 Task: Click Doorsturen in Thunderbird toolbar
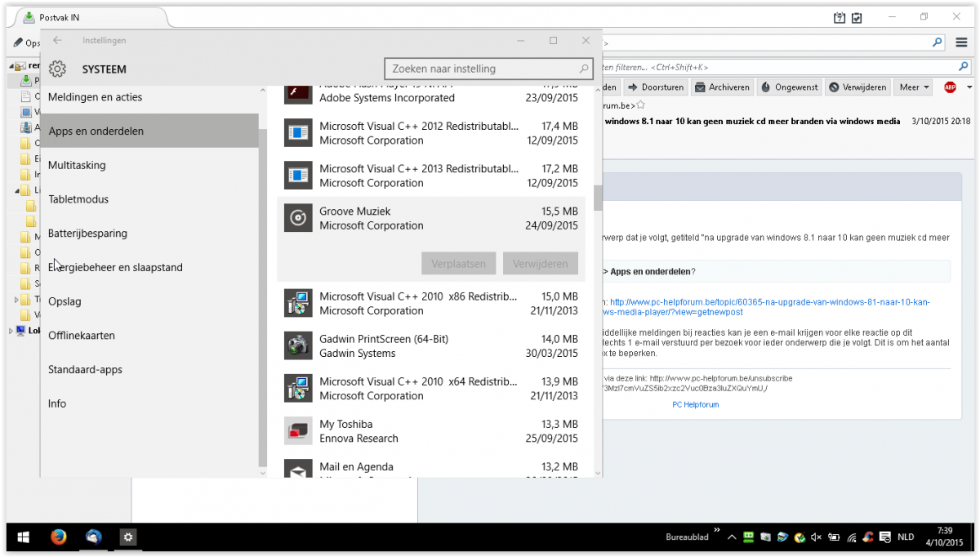click(x=657, y=87)
